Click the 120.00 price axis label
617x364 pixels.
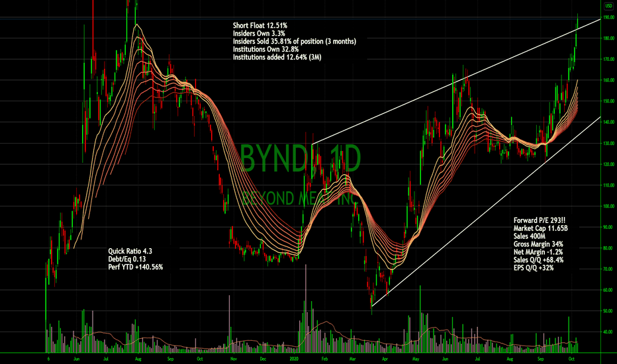[x=609, y=164]
